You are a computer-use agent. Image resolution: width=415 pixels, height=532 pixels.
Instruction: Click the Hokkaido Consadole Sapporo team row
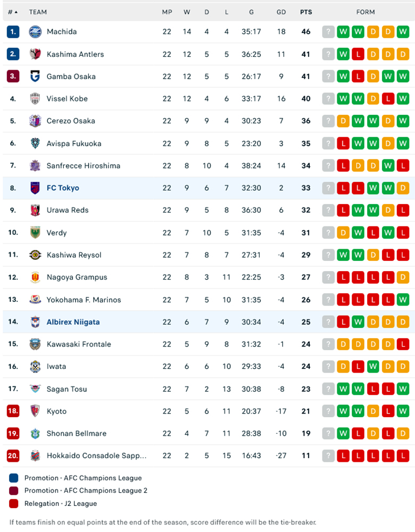[96, 456]
